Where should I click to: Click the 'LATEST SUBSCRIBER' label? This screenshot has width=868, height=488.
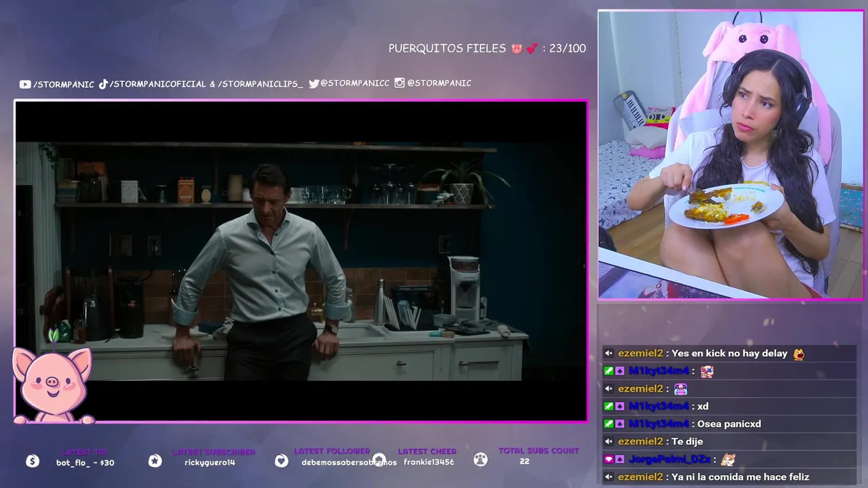[214, 452]
